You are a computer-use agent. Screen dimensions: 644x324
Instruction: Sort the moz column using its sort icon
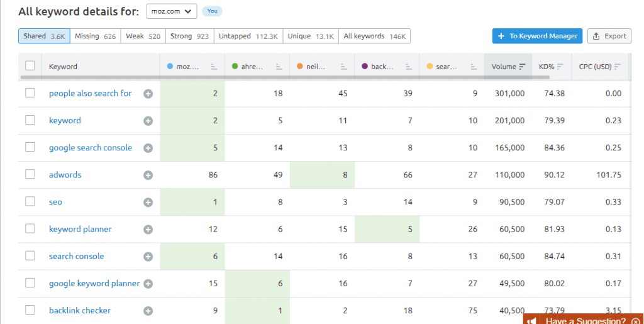click(x=214, y=67)
